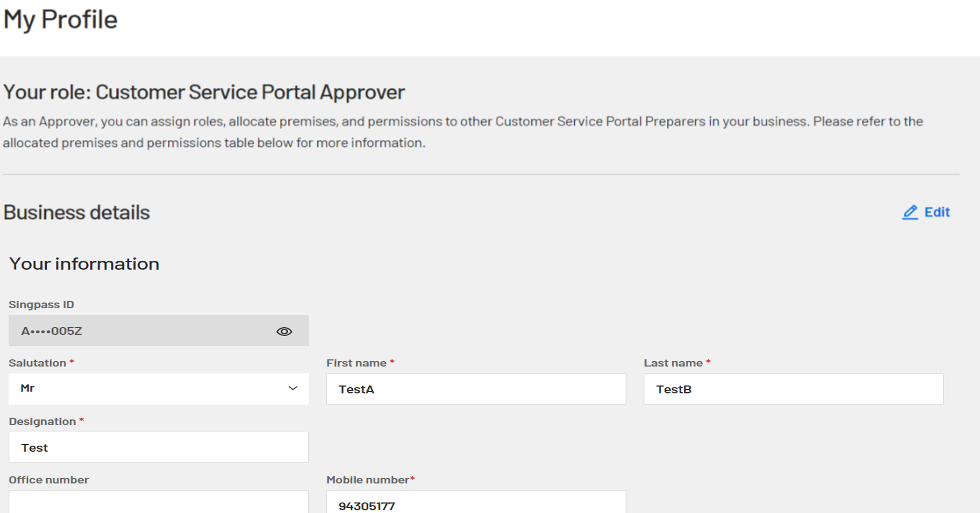980x513 pixels.
Task: Click the Your role: Customer Service Portal Approver heading
Action: [x=204, y=92]
